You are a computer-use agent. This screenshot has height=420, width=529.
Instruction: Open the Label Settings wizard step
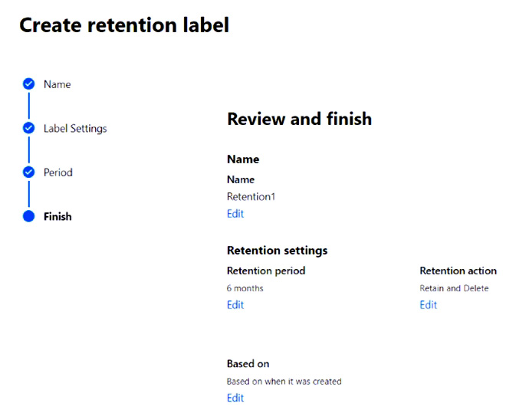[x=75, y=129]
